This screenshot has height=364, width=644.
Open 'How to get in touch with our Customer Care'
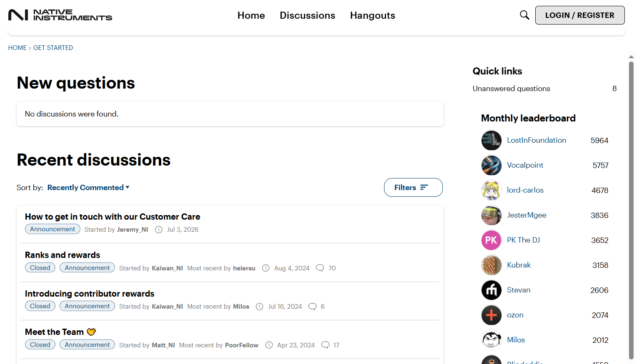(x=112, y=217)
